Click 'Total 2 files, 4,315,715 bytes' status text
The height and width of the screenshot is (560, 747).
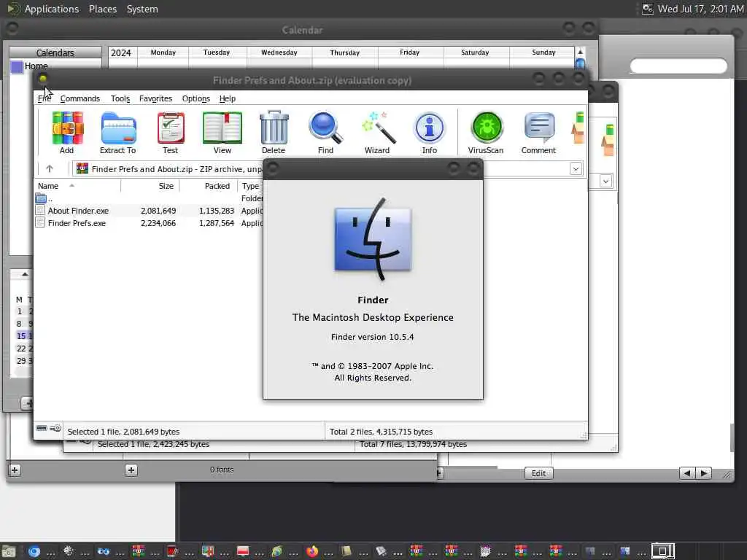(381, 432)
